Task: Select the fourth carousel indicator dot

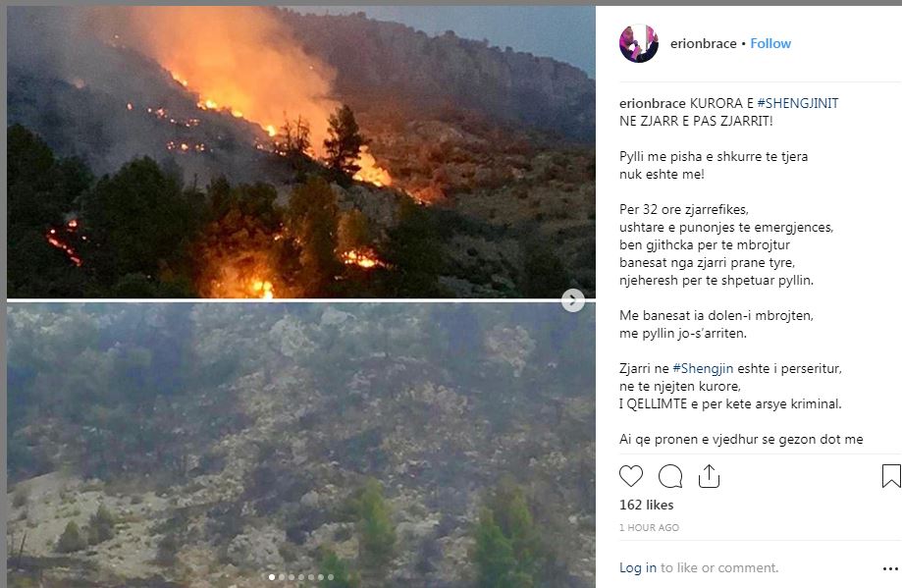Action: click(301, 577)
